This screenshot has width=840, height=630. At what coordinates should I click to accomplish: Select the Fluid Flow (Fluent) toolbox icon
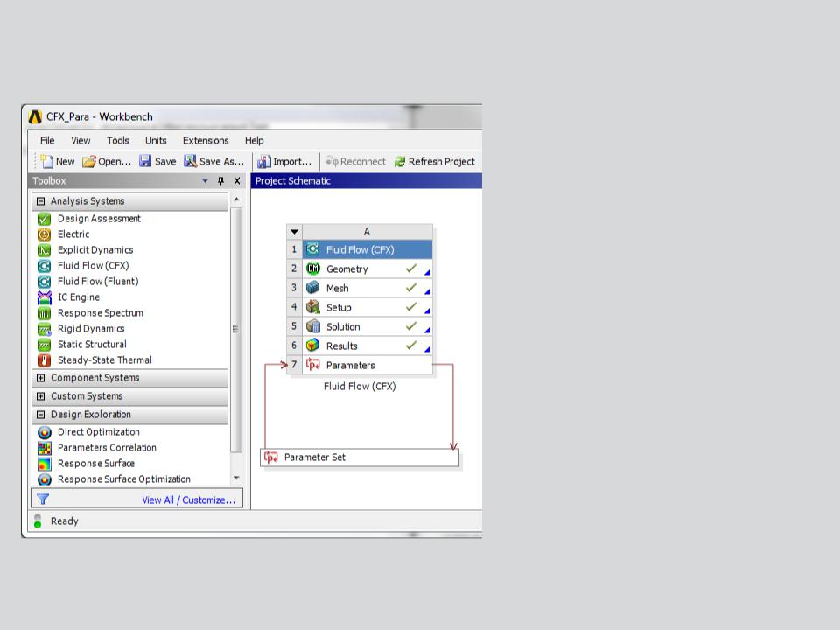(x=45, y=281)
